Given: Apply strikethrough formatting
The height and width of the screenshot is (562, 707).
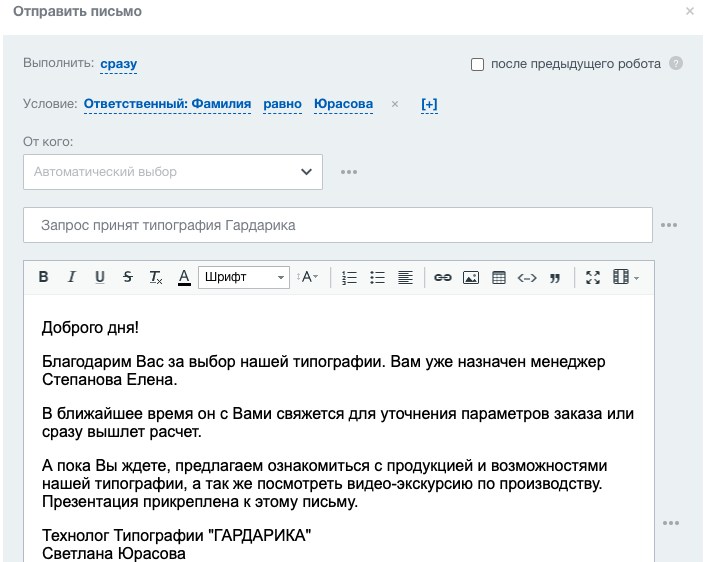Looking at the screenshot, I should tap(128, 277).
